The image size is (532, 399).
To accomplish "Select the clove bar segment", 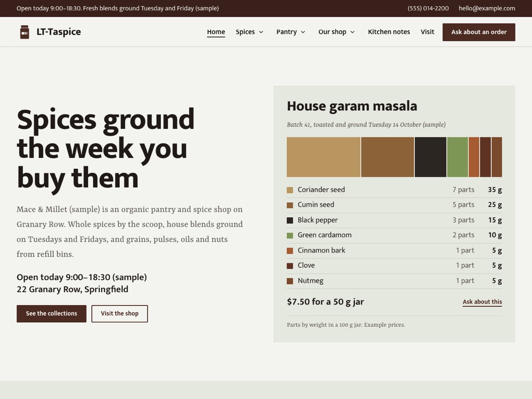I will [485, 157].
